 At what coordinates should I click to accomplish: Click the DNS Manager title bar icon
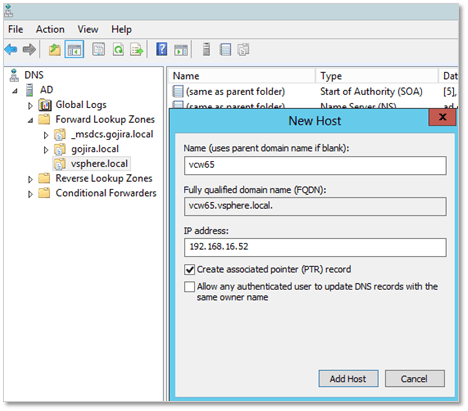9,11
